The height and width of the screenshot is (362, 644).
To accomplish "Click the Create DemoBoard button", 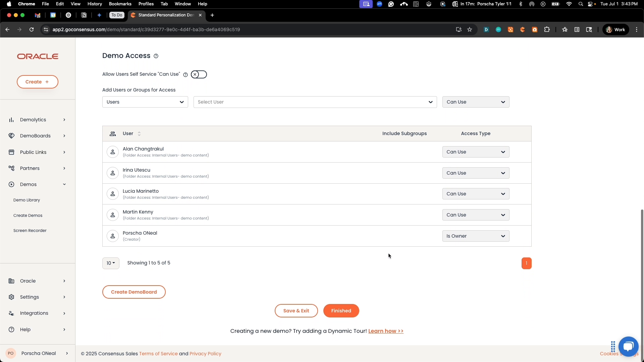I will [x=133, y=292].
